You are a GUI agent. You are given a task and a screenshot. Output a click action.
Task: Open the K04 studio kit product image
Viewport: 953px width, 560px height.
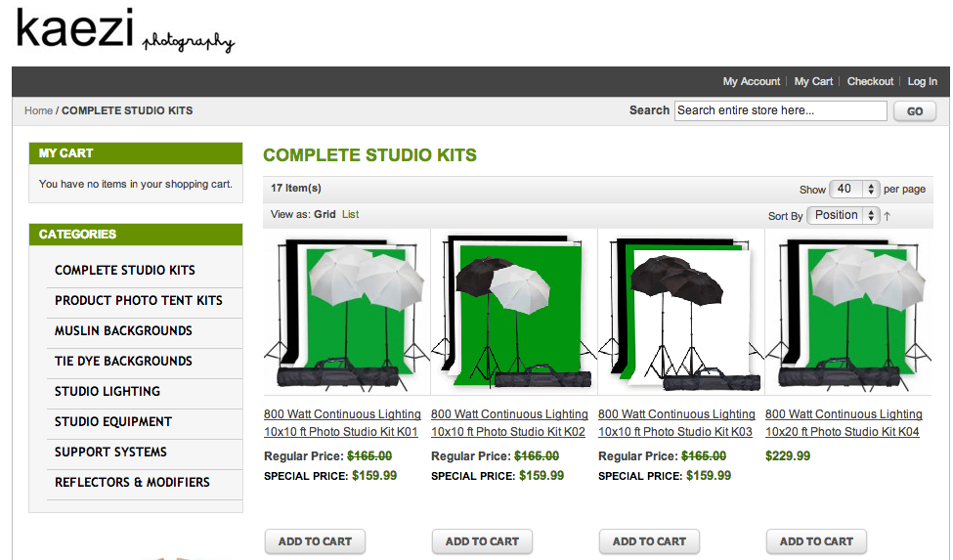coord(847,312)
